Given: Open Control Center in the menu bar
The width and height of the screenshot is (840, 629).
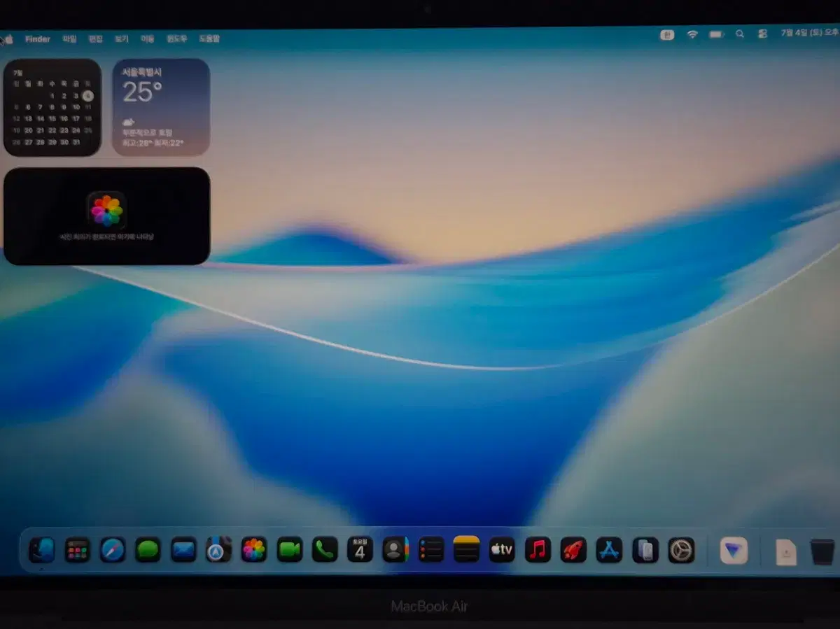Looking at the screenshot, I should pos(762,34).
